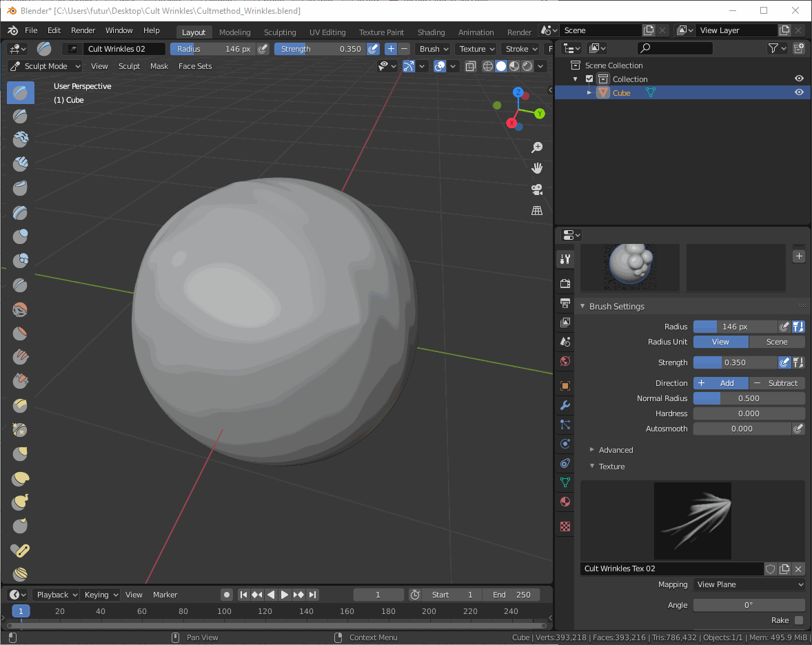The width and height of the screenshot is (812, 645).
Task: Set brush Direction to Subtract
Action: 777,382
